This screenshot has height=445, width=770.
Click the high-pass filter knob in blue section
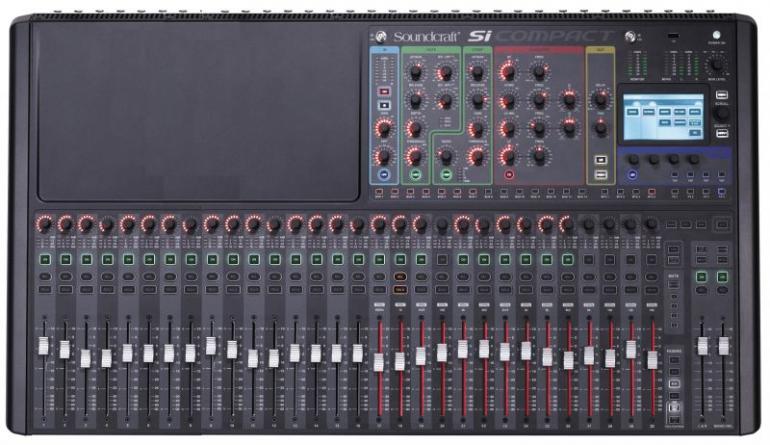(384, 157)
